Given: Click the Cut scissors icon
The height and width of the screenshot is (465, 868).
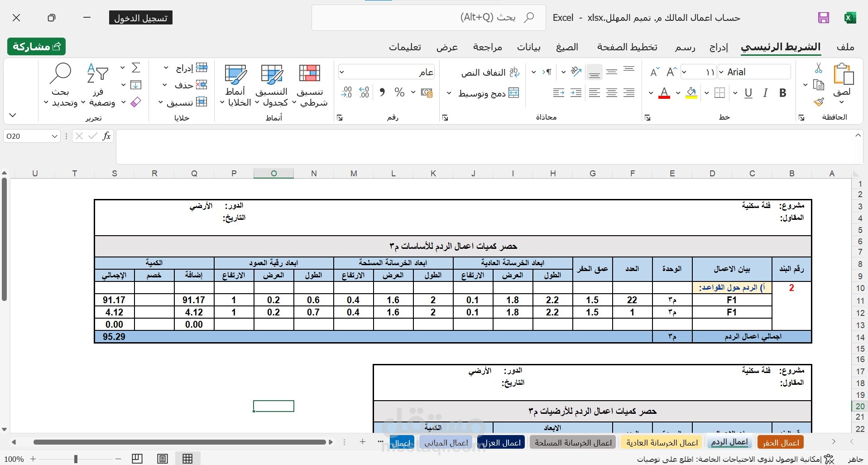Looking at the screenshot, I should [818, 68].
